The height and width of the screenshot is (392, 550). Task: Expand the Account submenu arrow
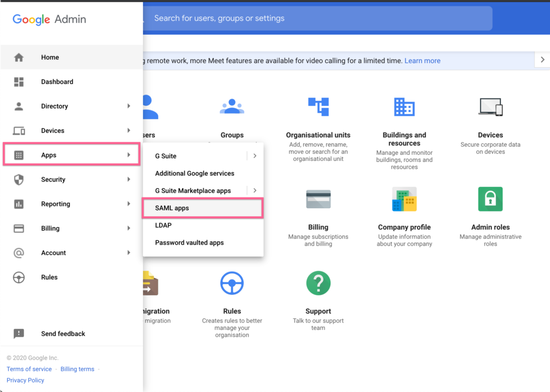pos(129,253)
